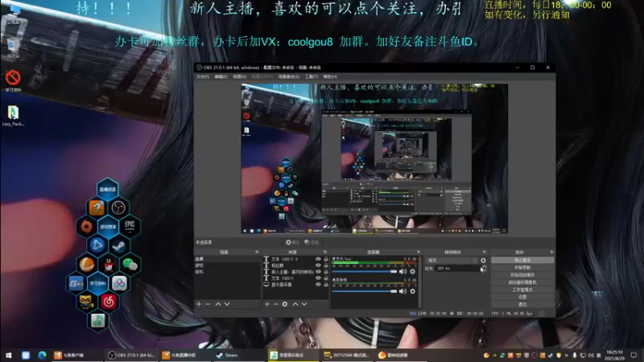Add a new scene with plus icon
Screen dimensions: 644x362
coord(199,304)
